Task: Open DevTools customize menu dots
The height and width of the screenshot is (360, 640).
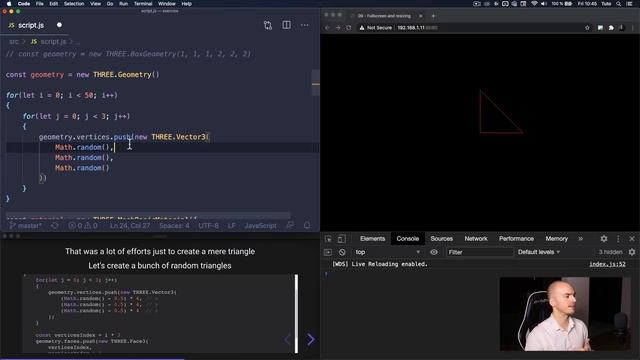Action: click(618, 239)
